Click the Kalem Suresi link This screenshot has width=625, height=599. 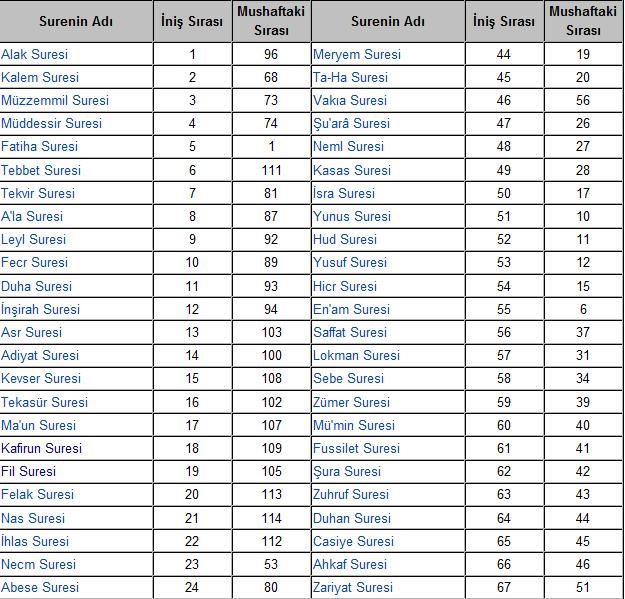(x=40, y=77)
